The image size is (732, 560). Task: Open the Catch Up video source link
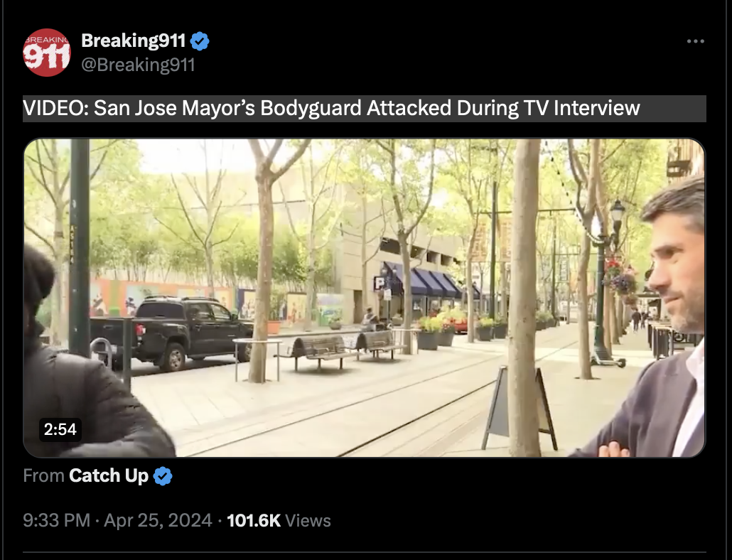109,475
